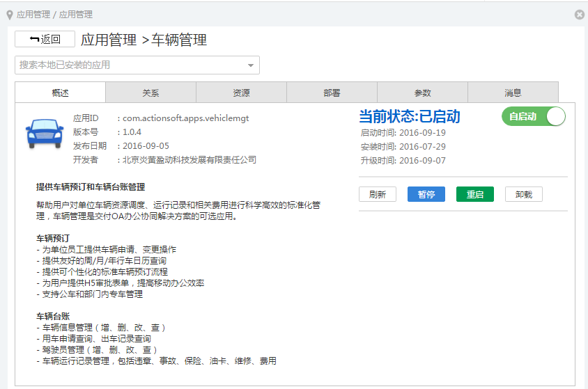The width and height of the screenshot is (588, 389).
Task: Open the 部署 tab
Action: 332,93
